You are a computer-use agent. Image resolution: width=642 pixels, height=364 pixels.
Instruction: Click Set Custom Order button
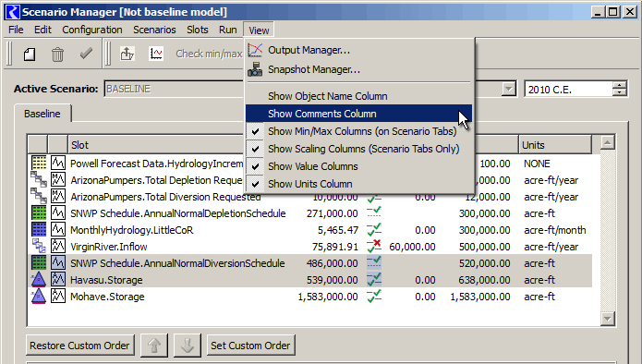(x=250, y=346)
